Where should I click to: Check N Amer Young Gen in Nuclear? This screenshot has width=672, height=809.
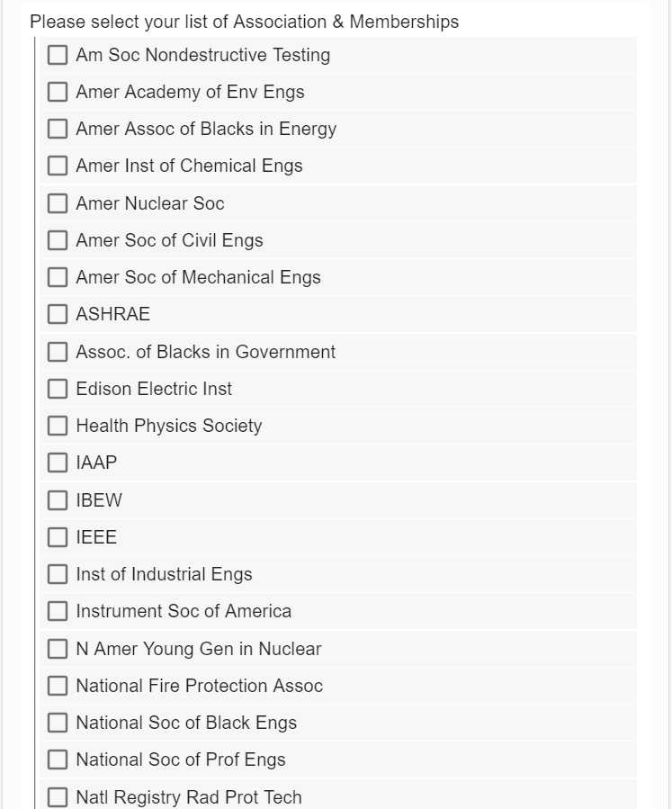pyautogui.click(x=58, y=649)
